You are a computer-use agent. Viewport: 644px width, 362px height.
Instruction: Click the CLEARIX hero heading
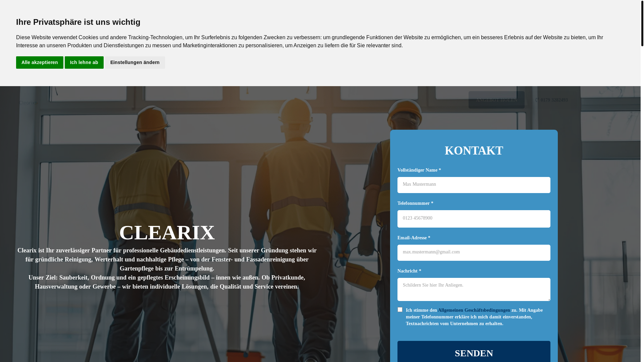tap(167, 232)
